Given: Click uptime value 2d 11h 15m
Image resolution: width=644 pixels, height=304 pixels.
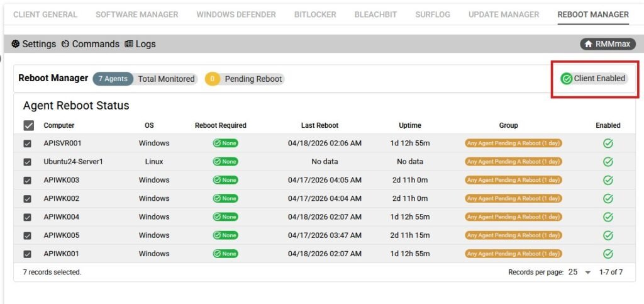Looking at the screenshot, I should coord(410,235).
